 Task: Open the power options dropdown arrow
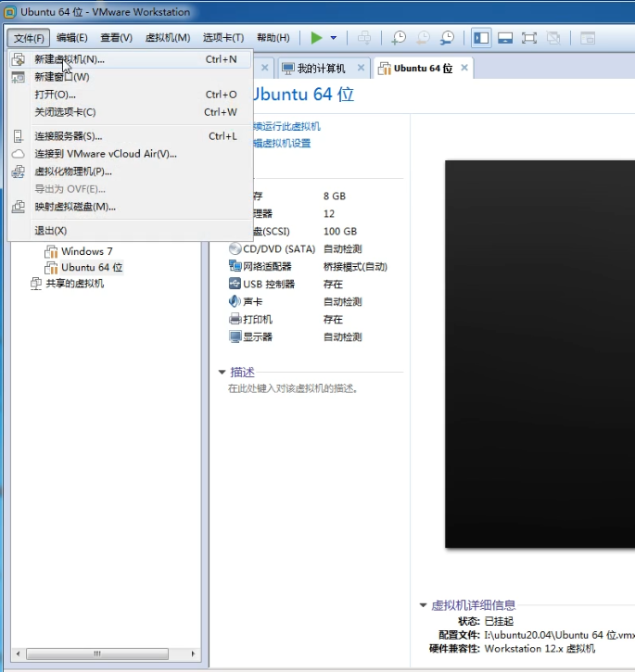pyautogui.click(x=333, y=38)
